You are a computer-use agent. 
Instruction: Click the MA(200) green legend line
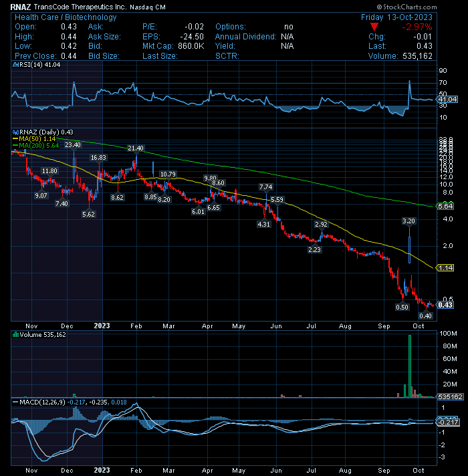(15, 146)
